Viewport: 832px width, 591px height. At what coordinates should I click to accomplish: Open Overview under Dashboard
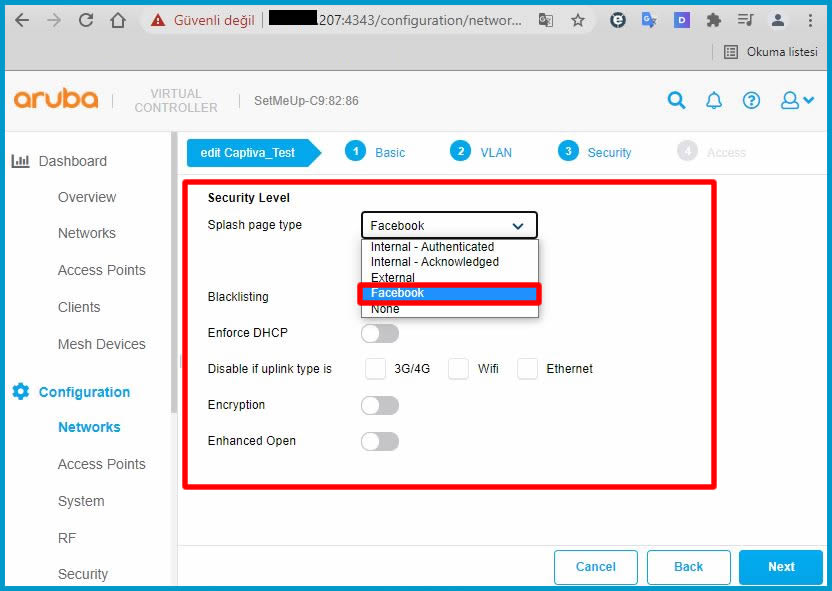[x=86, y=197]
